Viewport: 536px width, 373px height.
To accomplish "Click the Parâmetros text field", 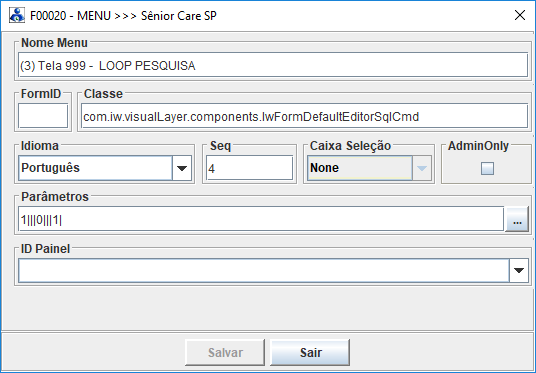I will pos(261,219).
